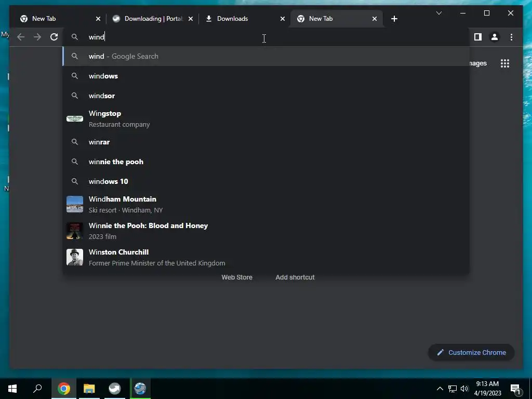Choose the 'windsor' search suggestion
Screen dimensions: 532x399
coord(267,96)
